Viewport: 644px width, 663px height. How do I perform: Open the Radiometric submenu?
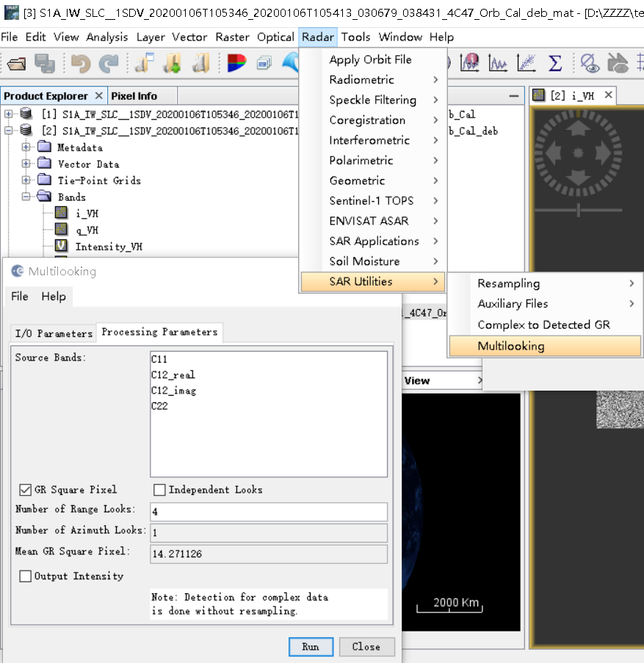tap(373, 79)
